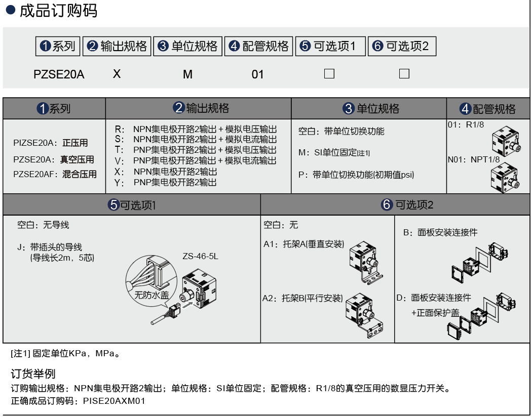Click D: 面板安装连接件 label
The image size is (532, 417).
[434, 298]
